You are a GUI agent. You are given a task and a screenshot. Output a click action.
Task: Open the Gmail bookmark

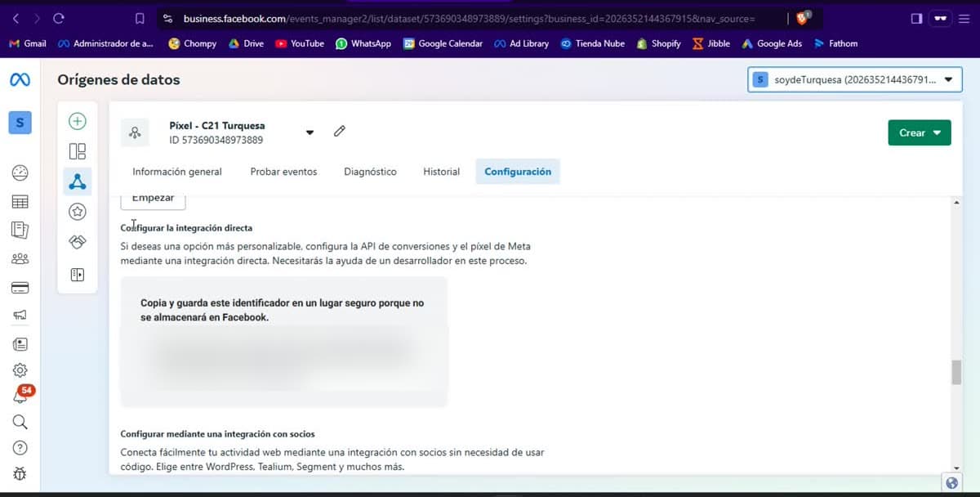pyautogui.click(x=27, y=43)
